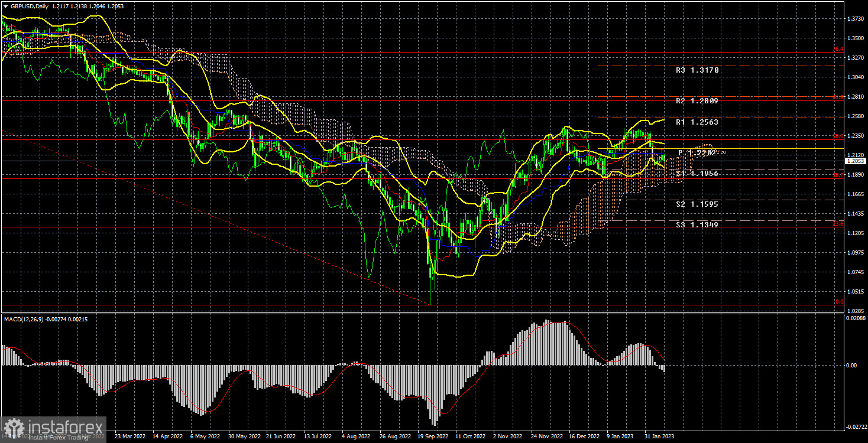This screenshot has height=443, width=868.
Task: Select the P 1.2202 pivot label
Action: tap(697, 152)
